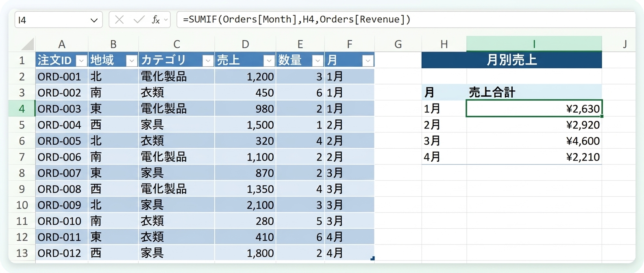Select cell showing ¥2,920
644x273 pixels.
point(534,125)
